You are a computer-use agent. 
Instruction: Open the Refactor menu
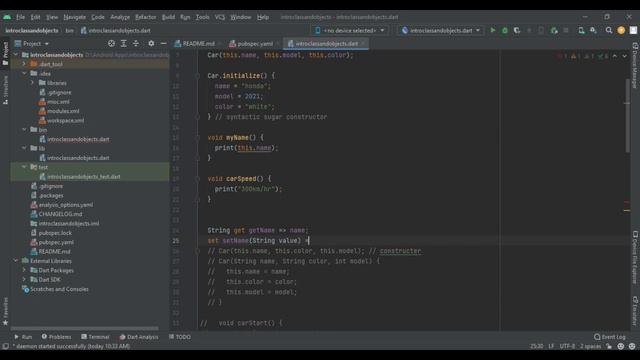[x=146, y=17]
